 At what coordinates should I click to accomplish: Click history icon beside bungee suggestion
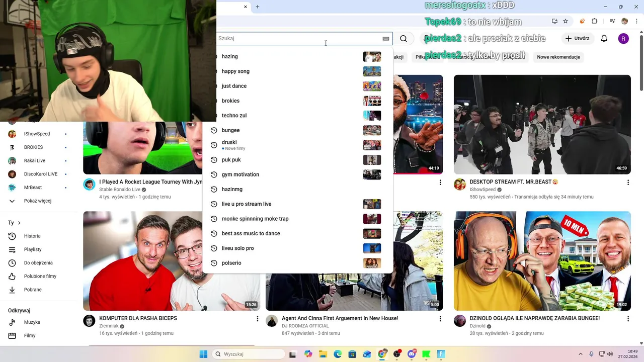click(x=214, y=130)
